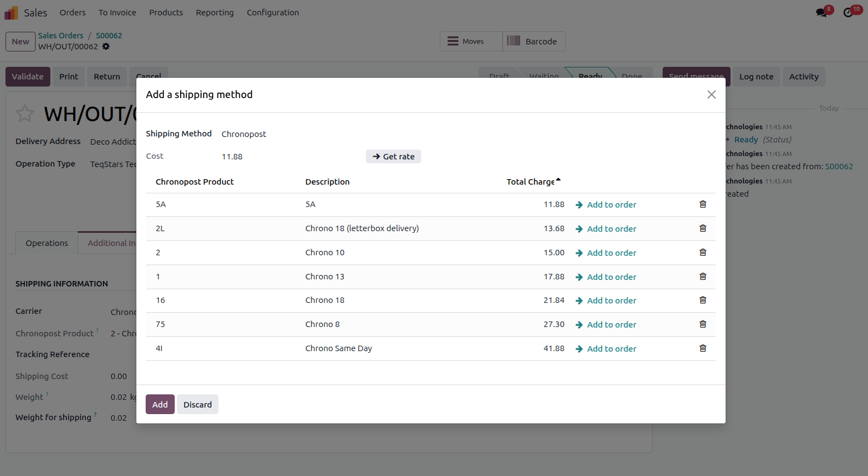Viewport: 868px width, 476px height.
Task: Add the 21.84 Chrono 18 rate to order
Action: (x=606, y=301)
